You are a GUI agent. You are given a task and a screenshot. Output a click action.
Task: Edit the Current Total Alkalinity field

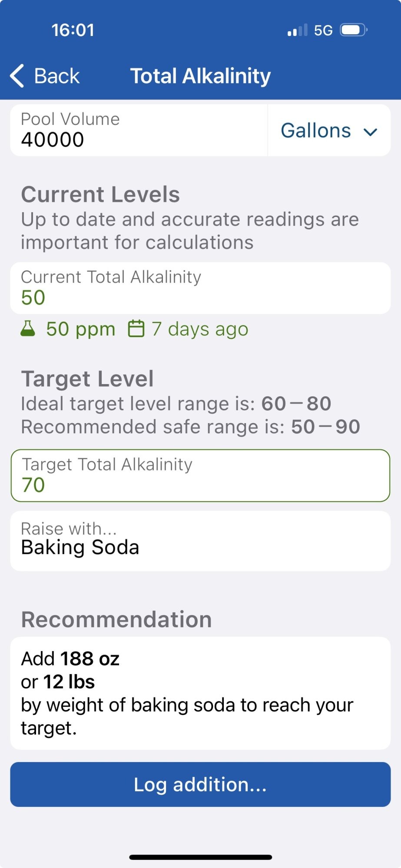click(x=200, y=288)
